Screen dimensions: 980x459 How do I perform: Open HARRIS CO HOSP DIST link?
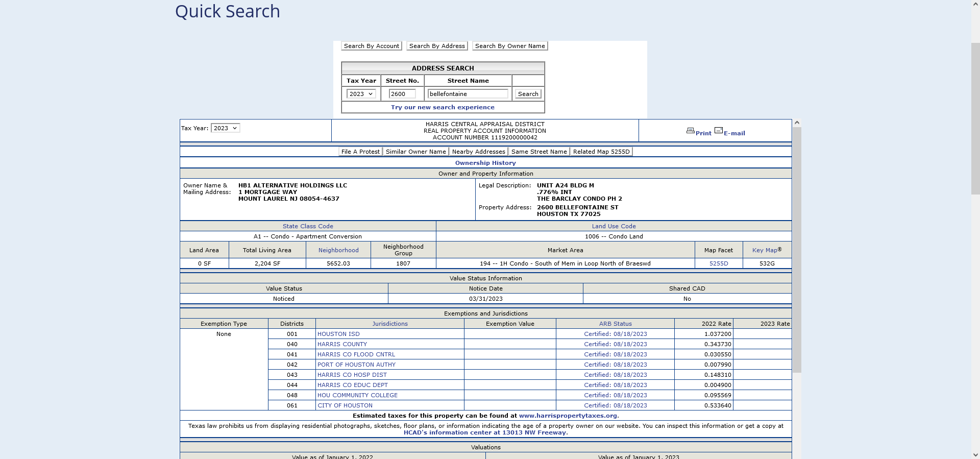point(352,375)
